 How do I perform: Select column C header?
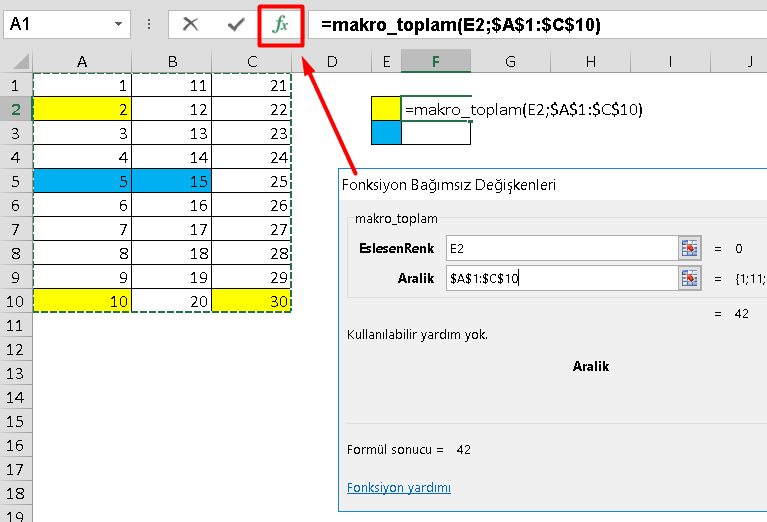pyautogui.click(x=252, y=62)
